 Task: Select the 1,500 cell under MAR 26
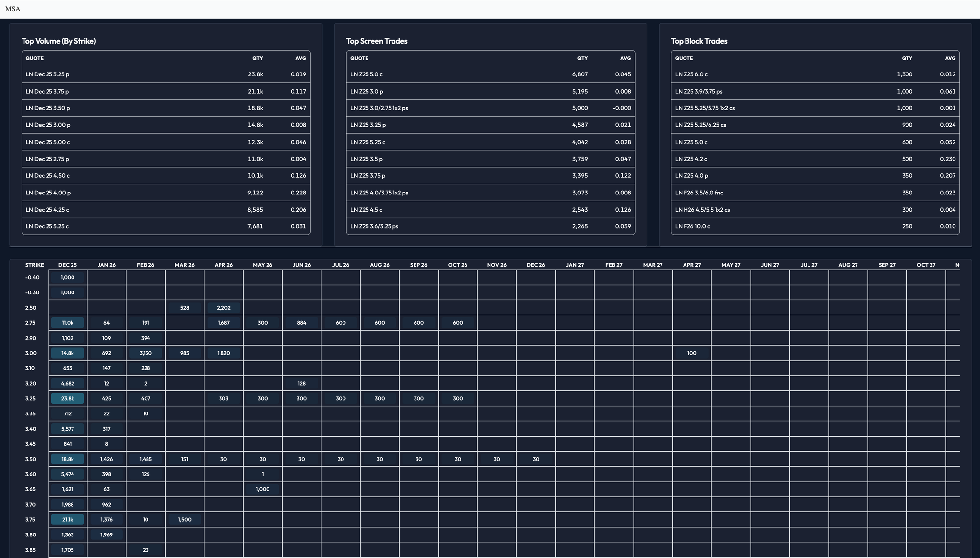tap(185, 520)
